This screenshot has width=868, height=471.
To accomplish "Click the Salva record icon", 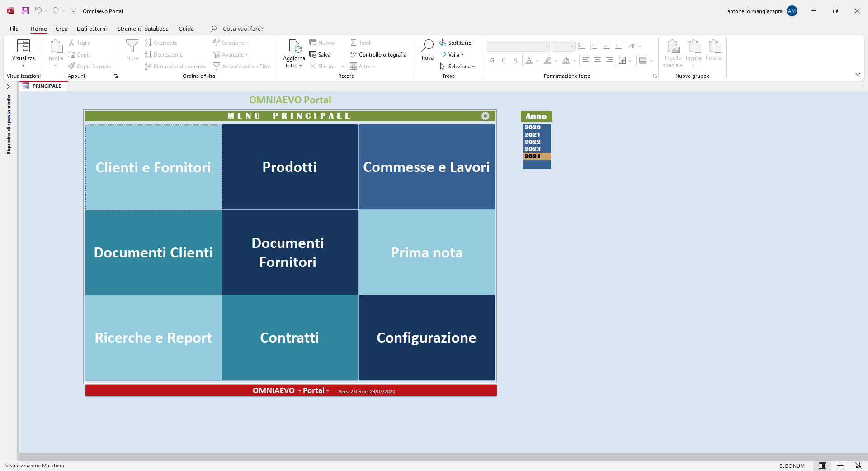I will (313, 55).
